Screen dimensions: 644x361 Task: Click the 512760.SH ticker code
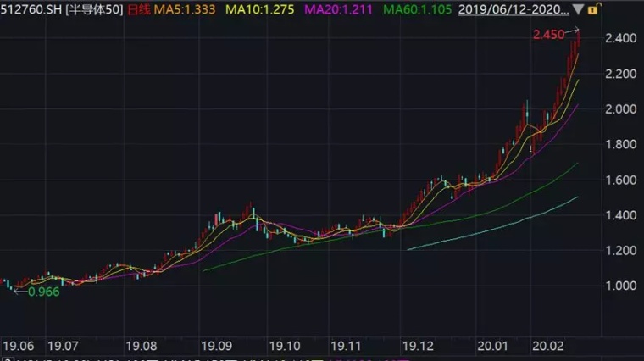pos(31,8)
